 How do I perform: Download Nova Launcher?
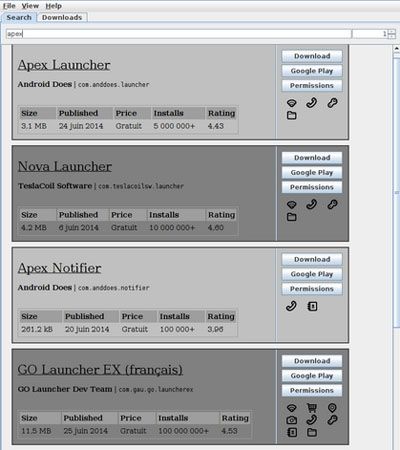(312, 158)
